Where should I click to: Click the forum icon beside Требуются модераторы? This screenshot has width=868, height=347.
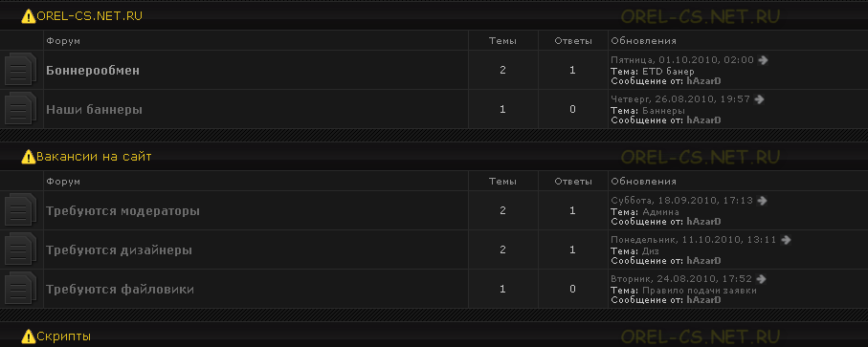[20, 210]
